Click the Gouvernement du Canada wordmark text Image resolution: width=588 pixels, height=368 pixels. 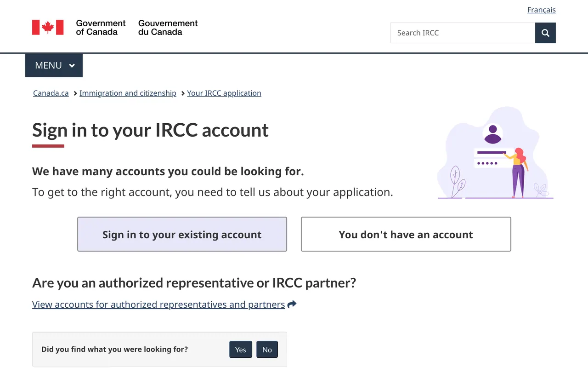click(168, 28)
